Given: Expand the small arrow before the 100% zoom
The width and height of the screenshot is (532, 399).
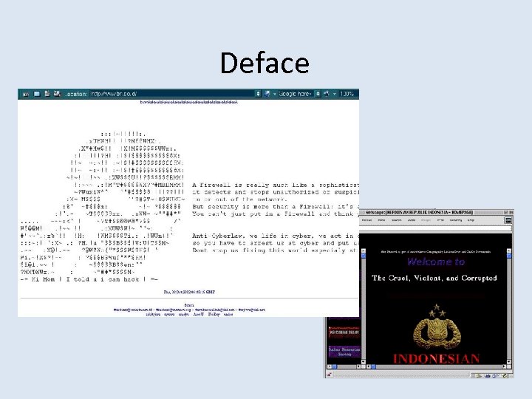Looking at the screenshot, I should point(334,94).
